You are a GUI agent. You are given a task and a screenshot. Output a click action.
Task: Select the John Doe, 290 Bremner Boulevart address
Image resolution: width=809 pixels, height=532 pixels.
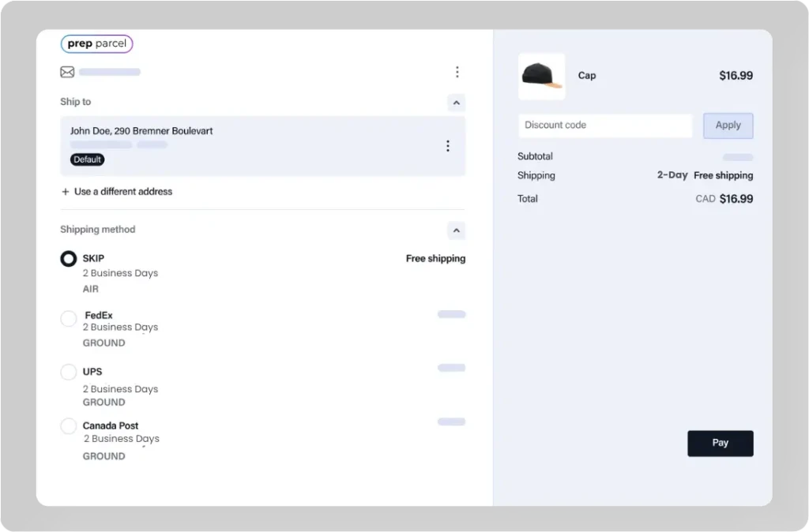(262, 146)
